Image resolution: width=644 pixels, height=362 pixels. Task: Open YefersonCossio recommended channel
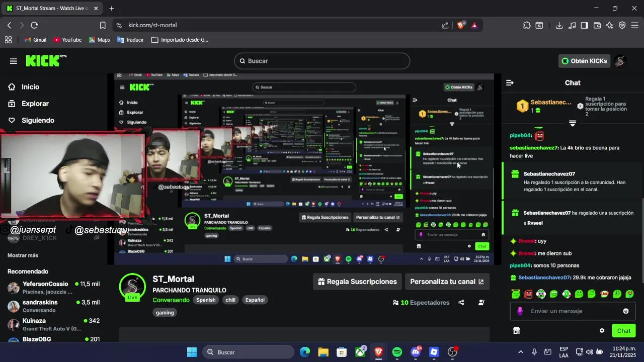(54, 287)
